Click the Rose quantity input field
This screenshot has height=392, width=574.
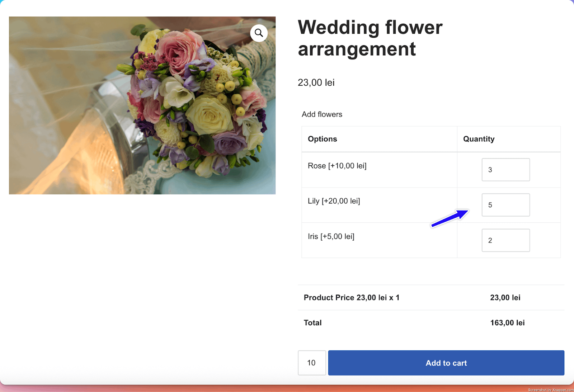point(505,170)
